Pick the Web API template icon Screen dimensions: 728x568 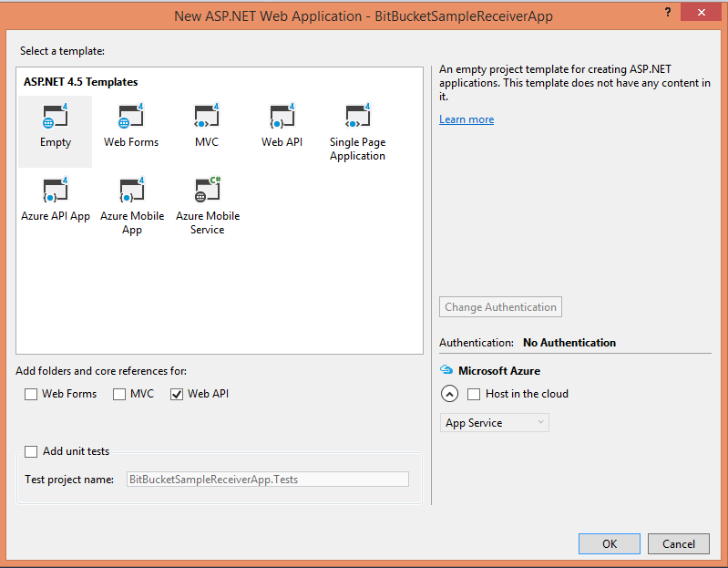[x=282, y=116]
